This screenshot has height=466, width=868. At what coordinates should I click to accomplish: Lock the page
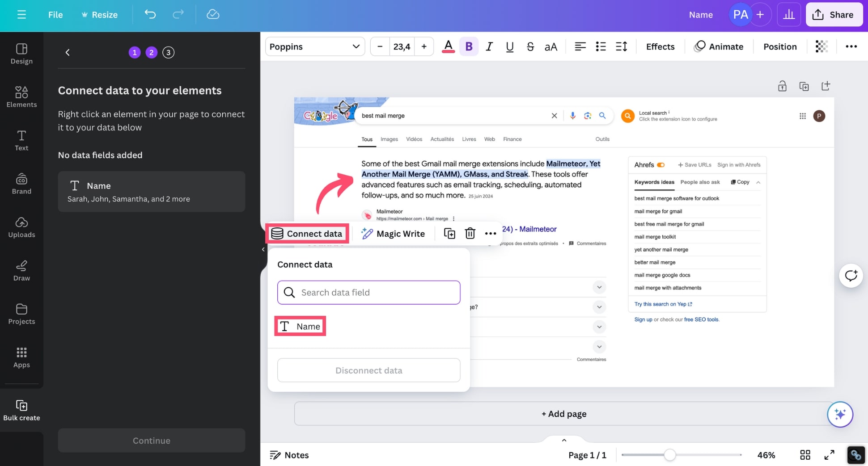tap(782, 86)
